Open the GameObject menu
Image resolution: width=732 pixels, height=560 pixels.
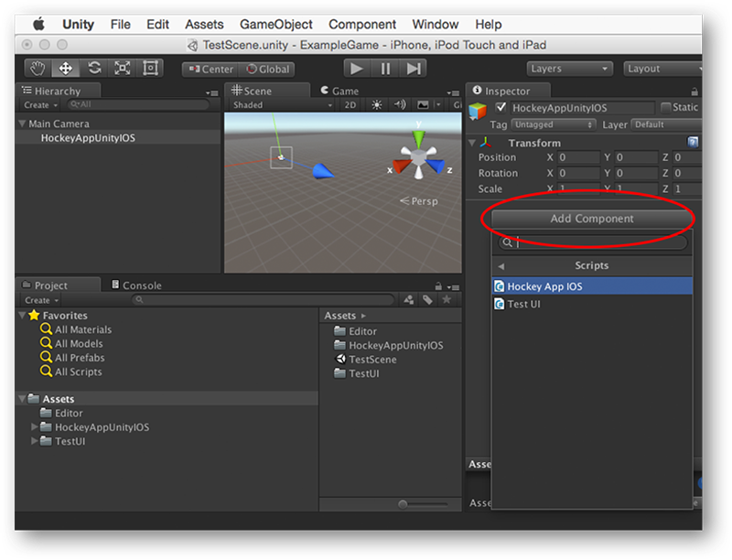pyautogui.click(x=276, y=25)
